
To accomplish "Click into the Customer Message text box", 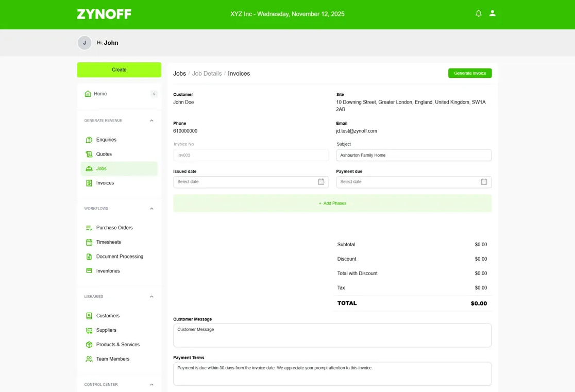I will tap(332, 335).
